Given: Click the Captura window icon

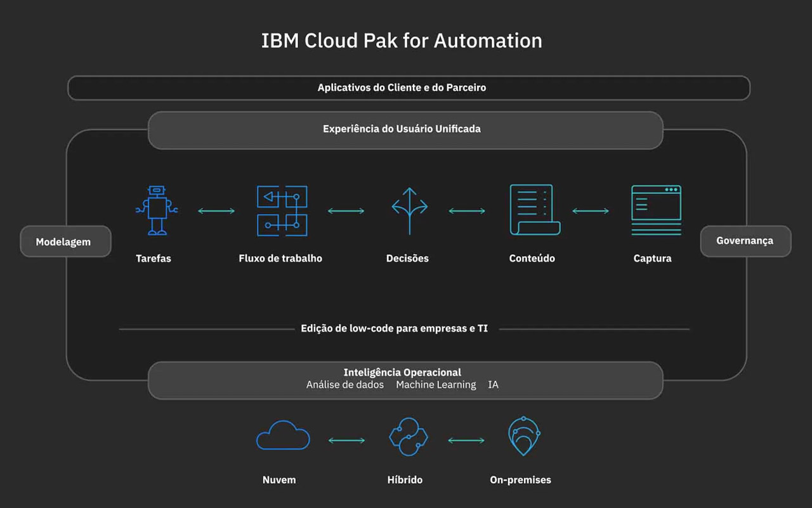Looking at the screenshot, I should coord(656,210).
